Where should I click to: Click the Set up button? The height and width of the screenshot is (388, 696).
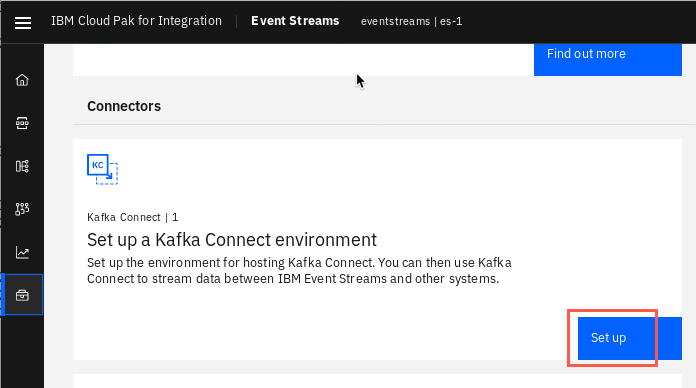[x=629, y=338]
